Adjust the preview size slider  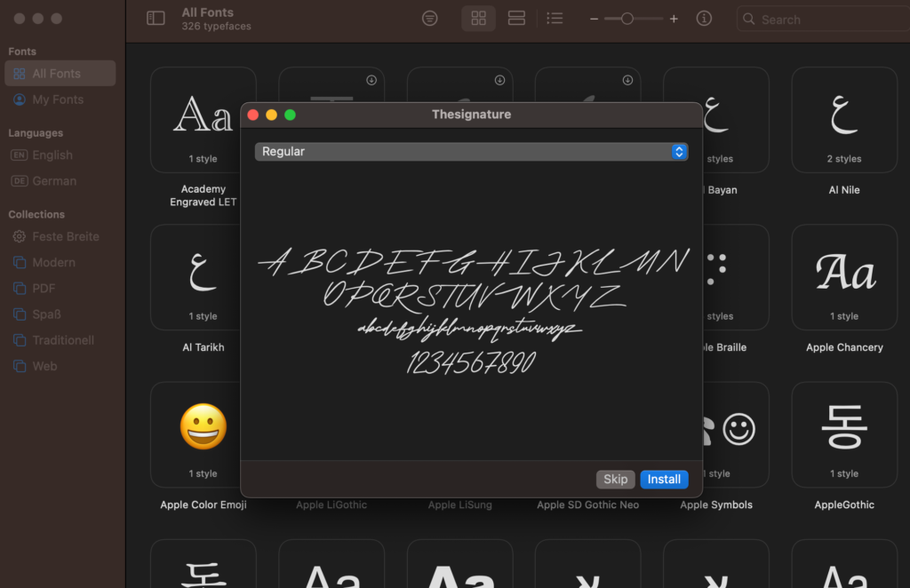(x=627, y=19)
